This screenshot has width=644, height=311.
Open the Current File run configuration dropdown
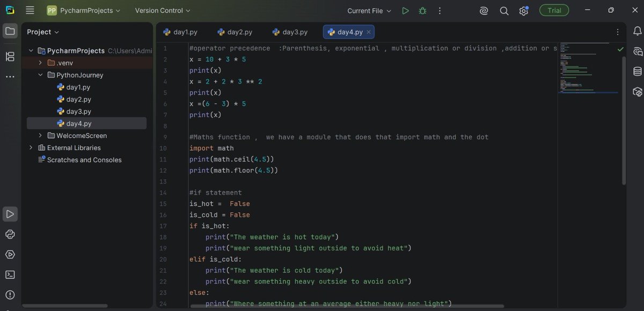pyautogui.click(x=369, y=11)
